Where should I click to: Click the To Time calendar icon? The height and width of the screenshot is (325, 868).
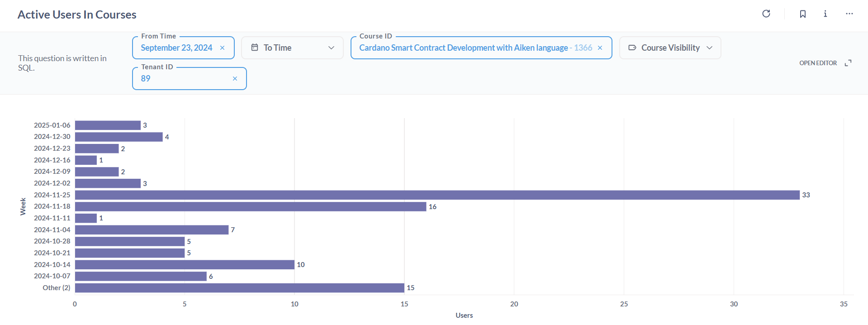coord(255,48)
